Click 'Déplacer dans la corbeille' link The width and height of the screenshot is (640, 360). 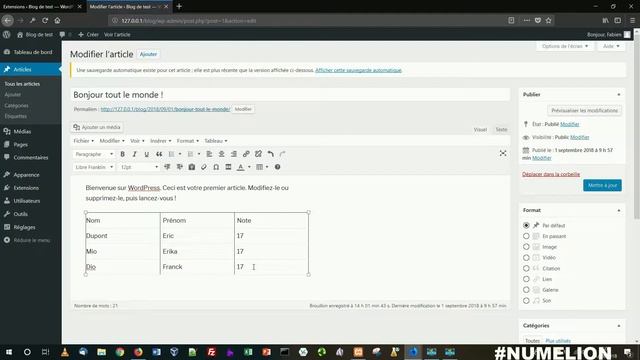[551, 174]
